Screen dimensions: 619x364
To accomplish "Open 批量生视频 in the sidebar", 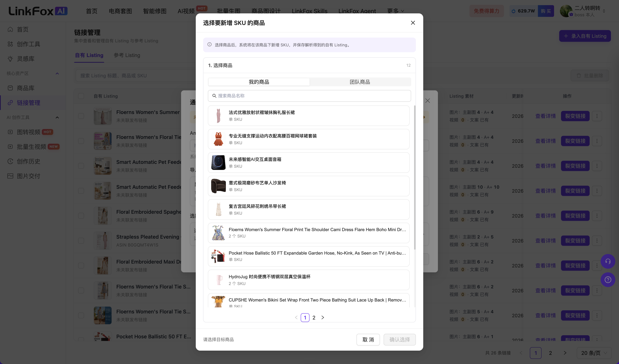I will pyautogui.click(x=31, y=147).
